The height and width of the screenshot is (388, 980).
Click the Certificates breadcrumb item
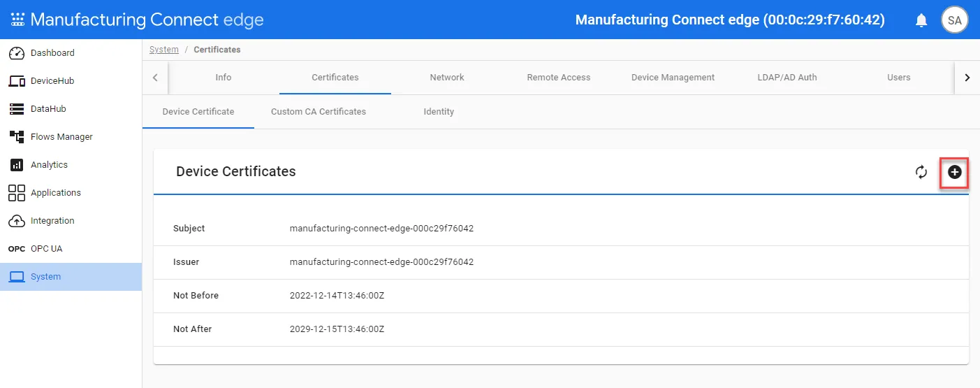[x=217, y=50]
